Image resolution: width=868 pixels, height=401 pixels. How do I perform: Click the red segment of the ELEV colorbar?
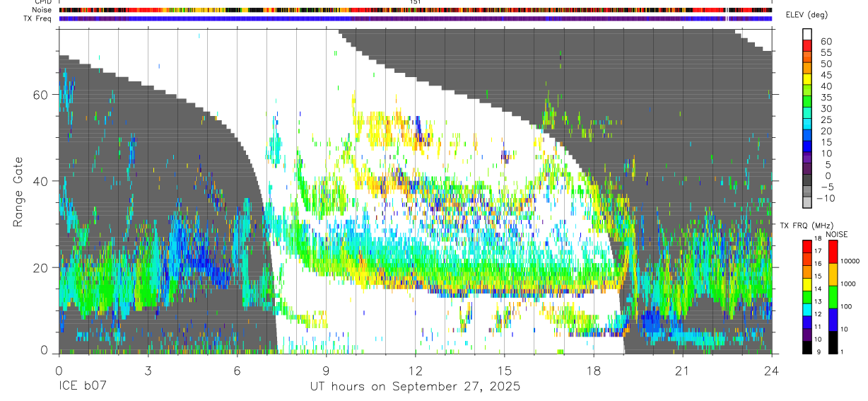point(807,46)
